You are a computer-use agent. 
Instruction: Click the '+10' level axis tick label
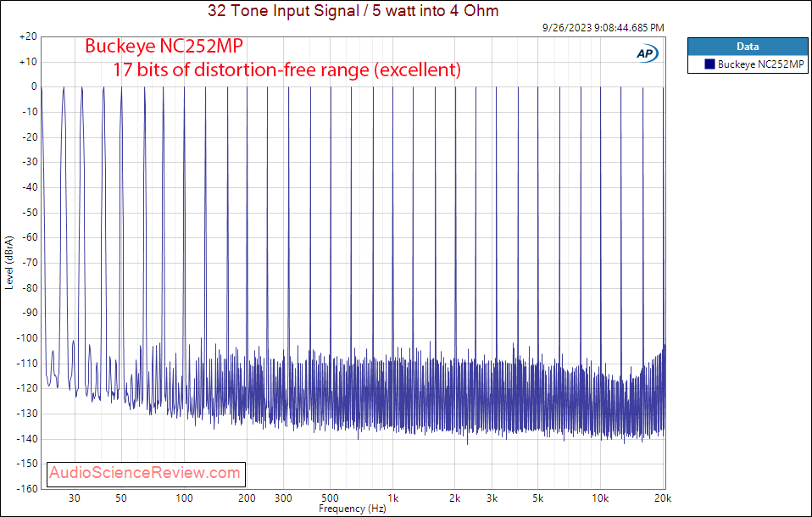click(28, 62)
